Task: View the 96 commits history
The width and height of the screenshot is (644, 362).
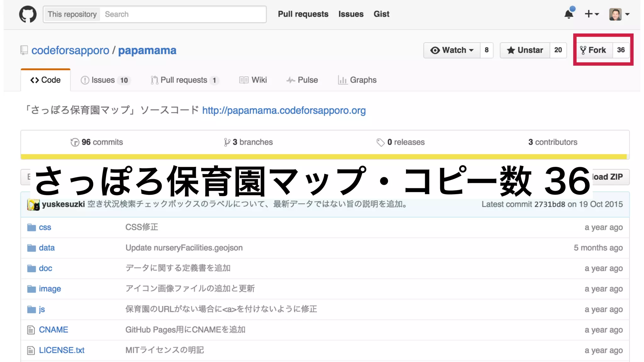Action: (97, 142)
